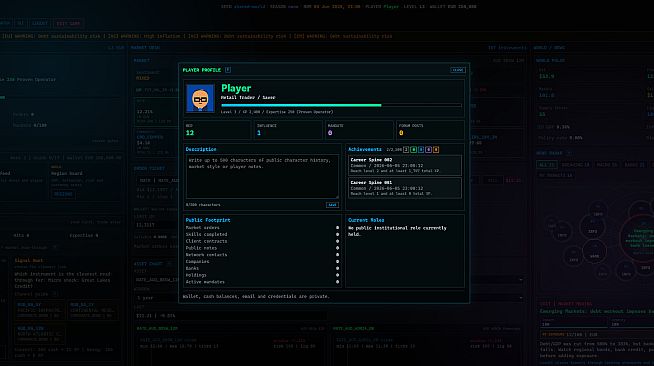Click into the Description text area
The image size is (654, 366).
point(262,176)
